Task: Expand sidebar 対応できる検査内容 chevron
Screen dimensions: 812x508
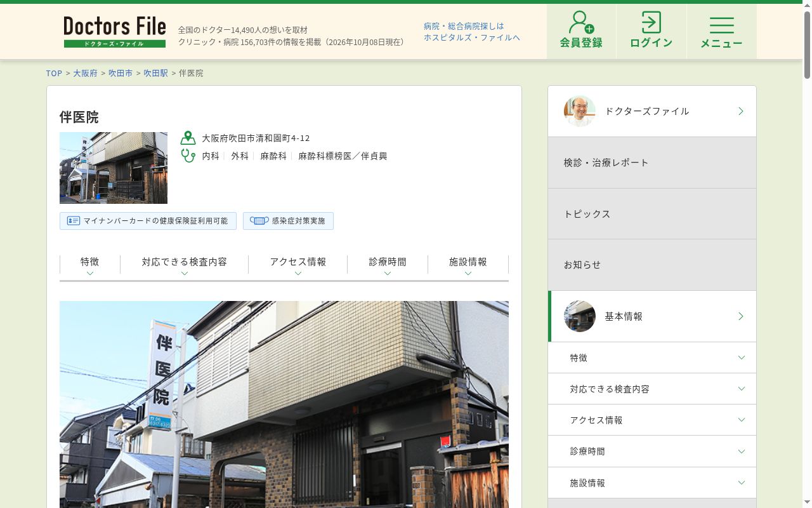Action: 742,389
